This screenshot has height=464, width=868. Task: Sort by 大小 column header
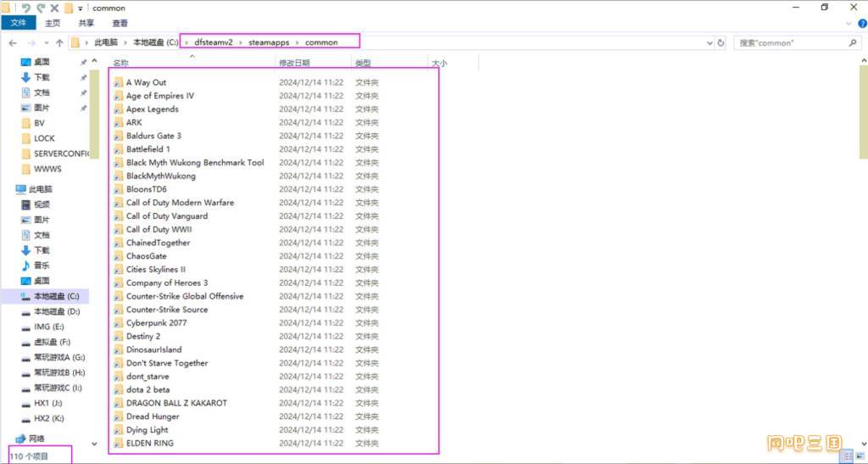pos(439,63)
